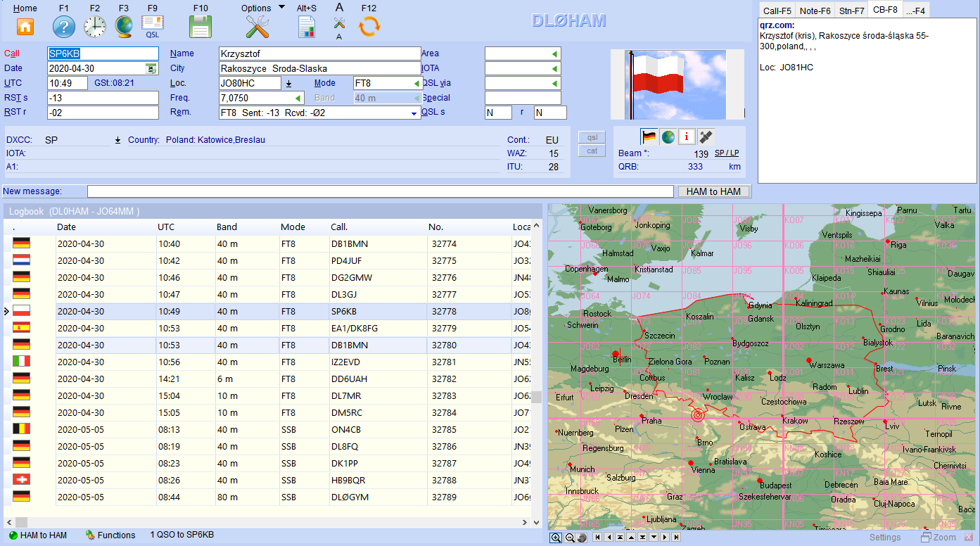This screenshot has width=980, height=546.
Task: Zoom in the map with magnifier plus
Action: [x=556, y=538]
